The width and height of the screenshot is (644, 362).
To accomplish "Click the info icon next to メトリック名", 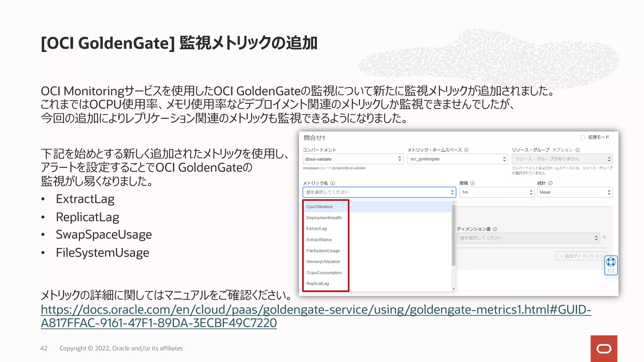I will point(333,183).
